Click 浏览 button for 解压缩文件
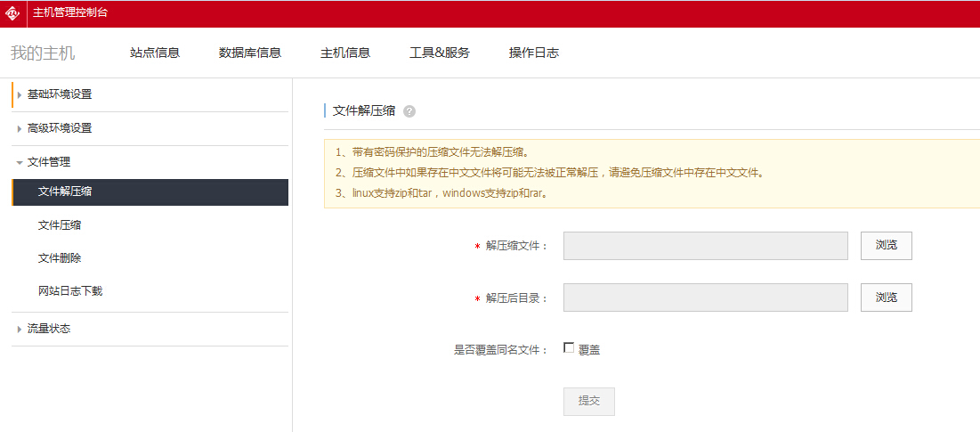The width and height of the screenshot is (980, 432). [x=886, y=246]
